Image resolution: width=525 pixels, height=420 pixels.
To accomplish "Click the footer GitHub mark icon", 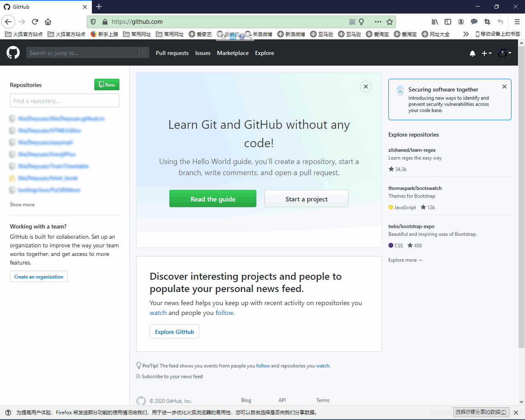I will (x=141, y=401).
